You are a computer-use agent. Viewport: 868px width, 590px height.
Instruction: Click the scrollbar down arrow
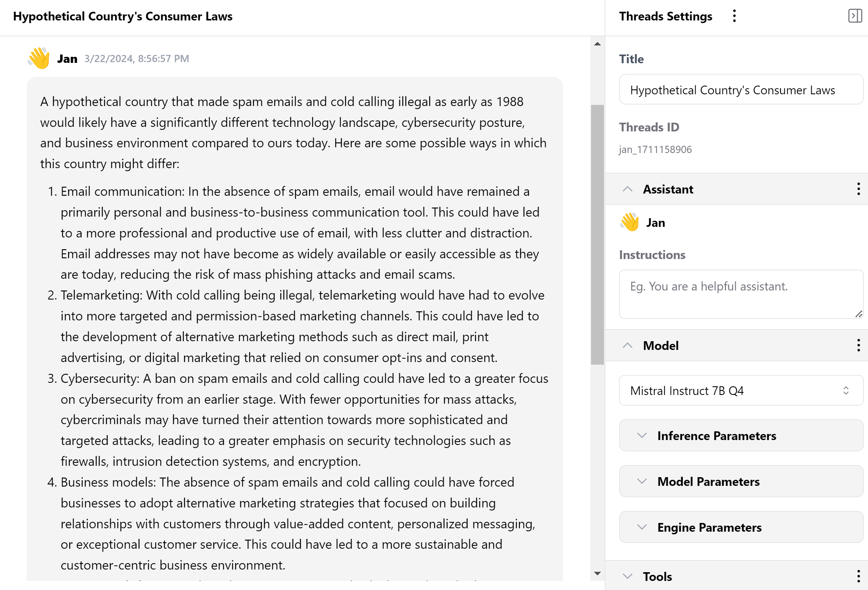click(x=597, y=573)
